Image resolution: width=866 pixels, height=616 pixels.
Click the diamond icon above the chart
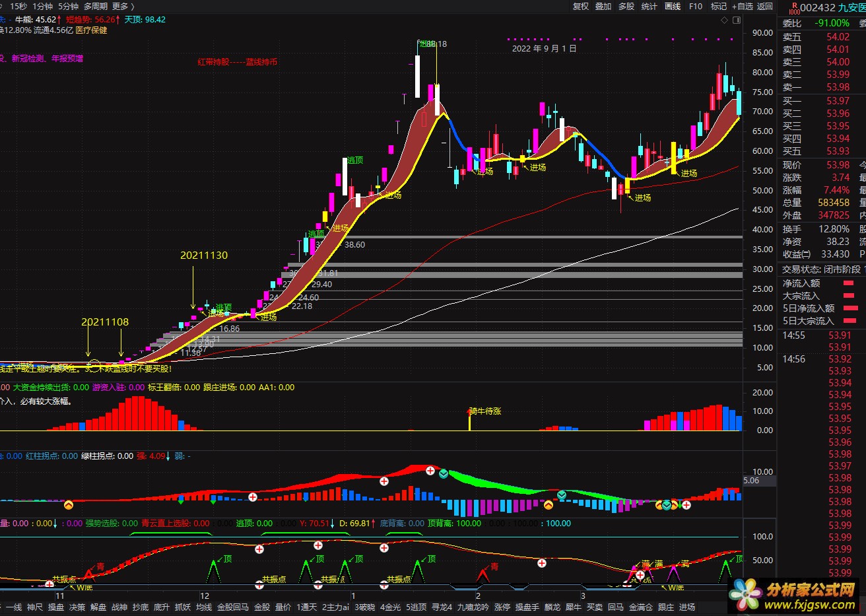(x=724, y=20)
